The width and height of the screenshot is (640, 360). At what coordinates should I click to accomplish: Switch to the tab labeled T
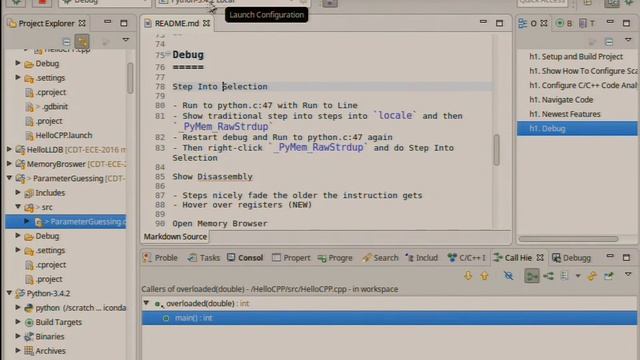tap(587, 23)
